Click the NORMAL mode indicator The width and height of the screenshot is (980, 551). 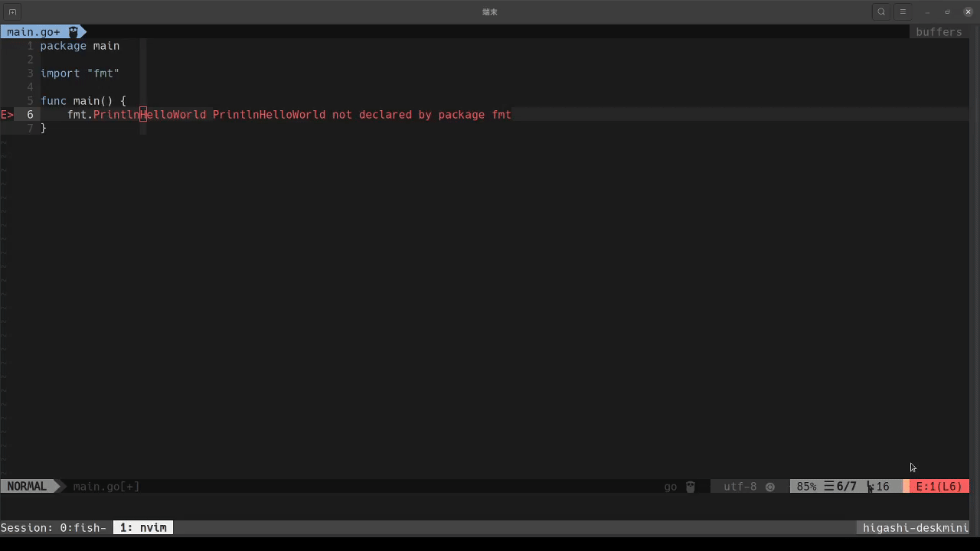point(27,486)
